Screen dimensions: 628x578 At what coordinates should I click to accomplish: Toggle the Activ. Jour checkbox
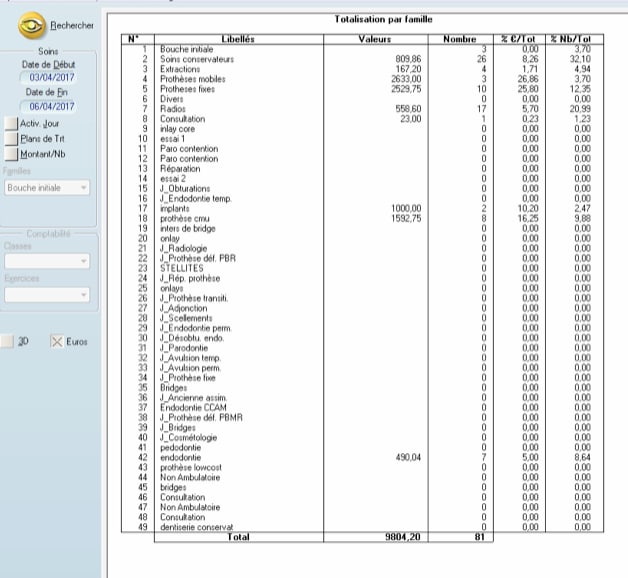[11, 124]
